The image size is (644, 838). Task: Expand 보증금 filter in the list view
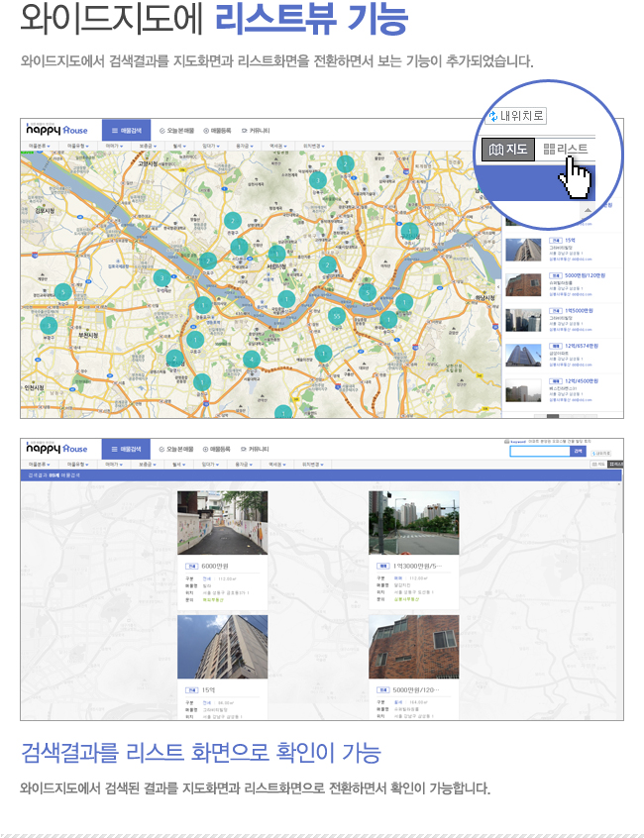click(x=148, y=465)
